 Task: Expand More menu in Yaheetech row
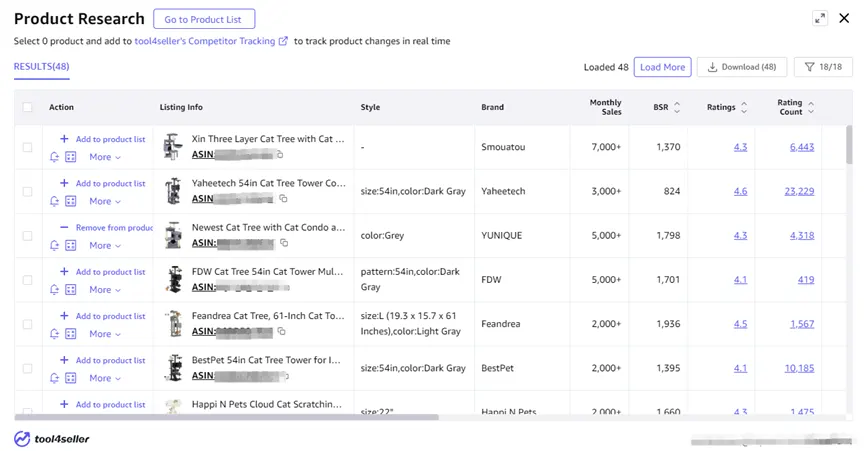tap(105, 201)
